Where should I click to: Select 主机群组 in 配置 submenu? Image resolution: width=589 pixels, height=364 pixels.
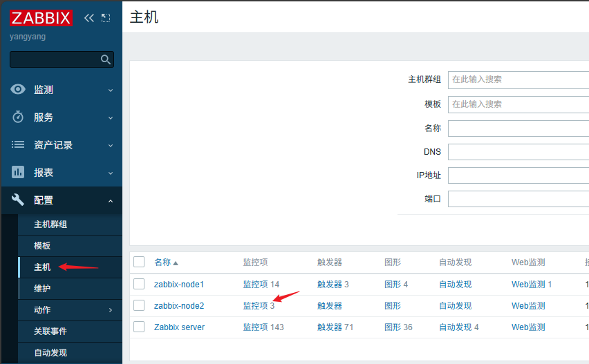pos(50,224)
